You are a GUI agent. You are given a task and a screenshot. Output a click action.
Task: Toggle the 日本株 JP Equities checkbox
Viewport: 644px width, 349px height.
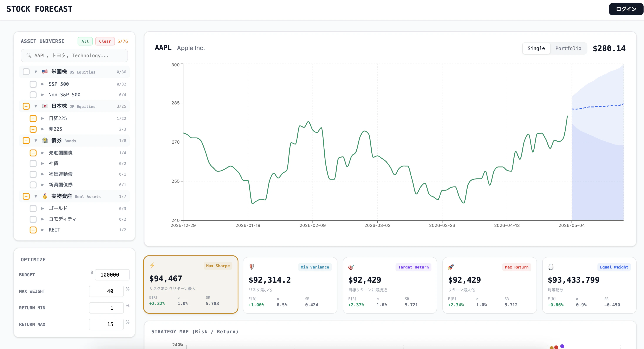pyautogui.click(x=26, y=106)
